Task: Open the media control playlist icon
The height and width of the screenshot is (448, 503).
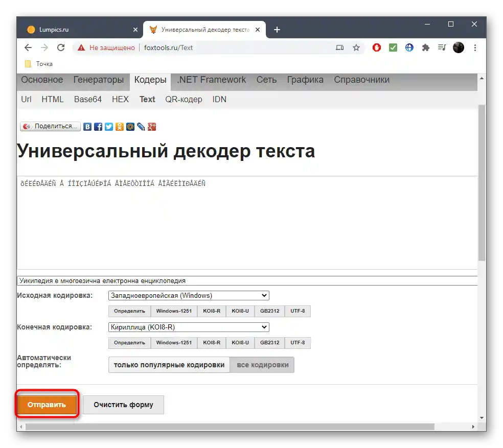Action: coord(442,48)
